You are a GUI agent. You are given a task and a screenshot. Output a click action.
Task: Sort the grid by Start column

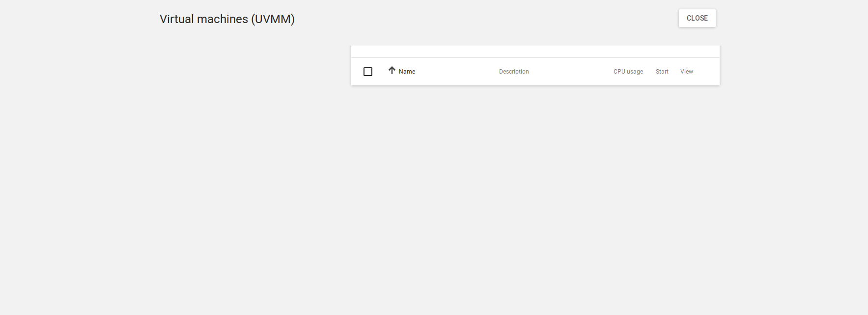point(662,72)
